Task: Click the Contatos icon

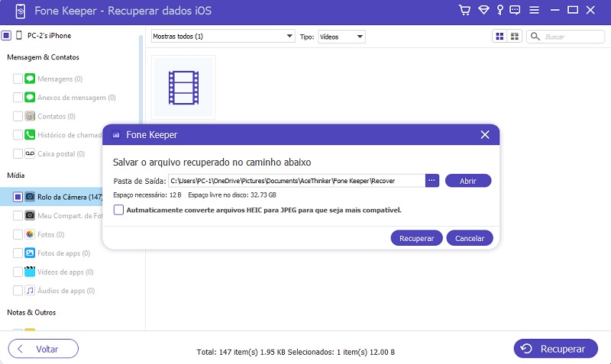Action: (30, 116)
